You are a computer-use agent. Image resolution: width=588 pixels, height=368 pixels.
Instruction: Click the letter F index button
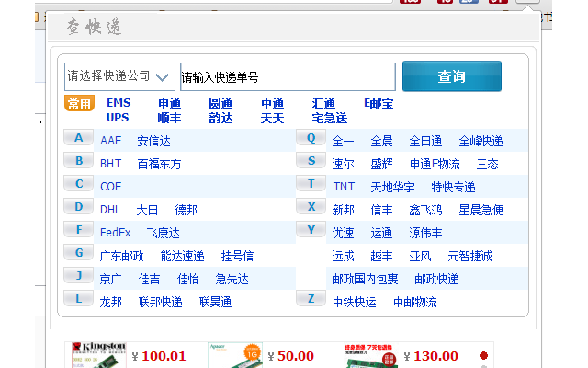78,229
